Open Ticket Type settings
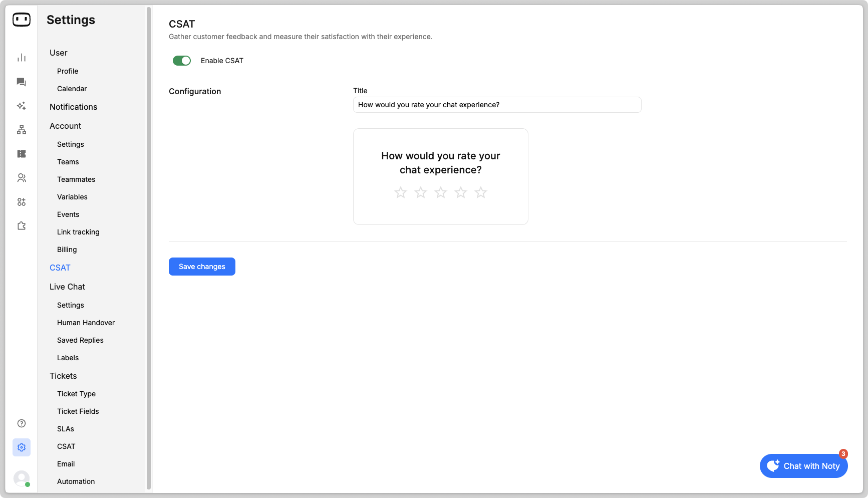Screen dimensions: 868x498 coord(76,394)
